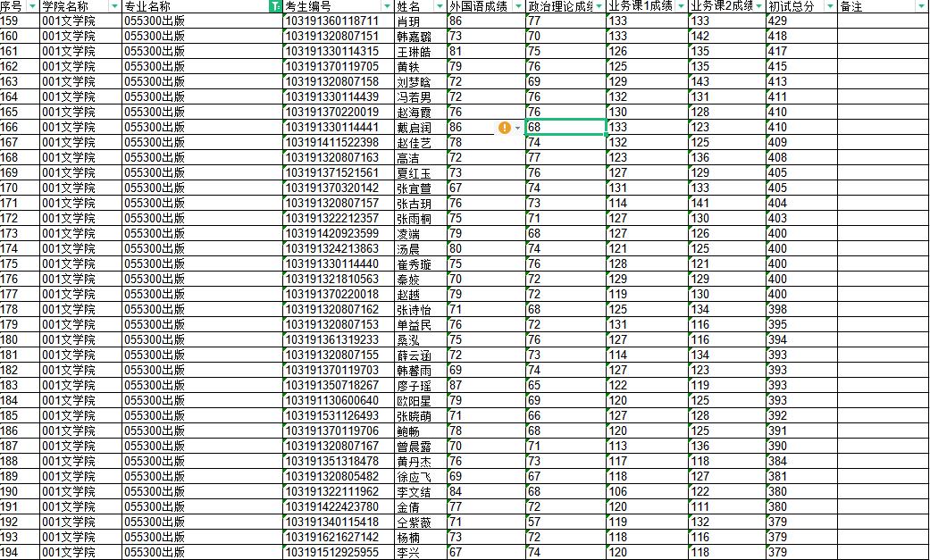This screenshot has width=930, height=560.
Task: Select exam number 10319137011970​5
Action: 339,66
